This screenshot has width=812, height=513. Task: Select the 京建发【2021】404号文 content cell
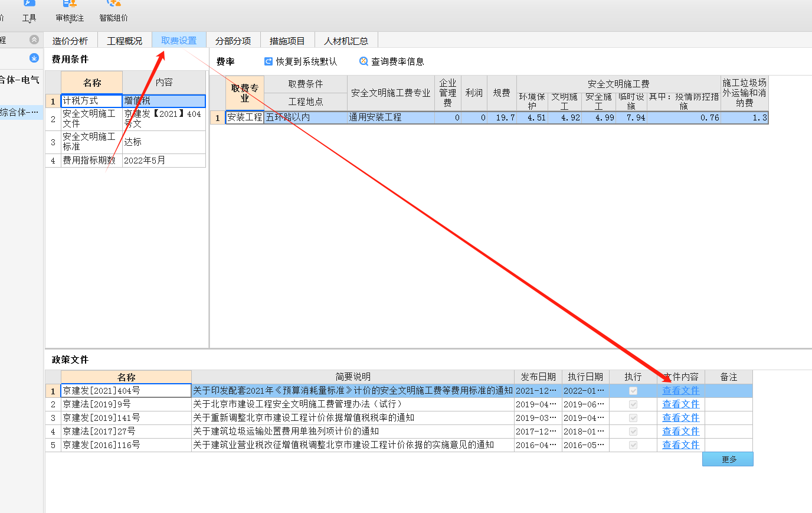(164, 119)
